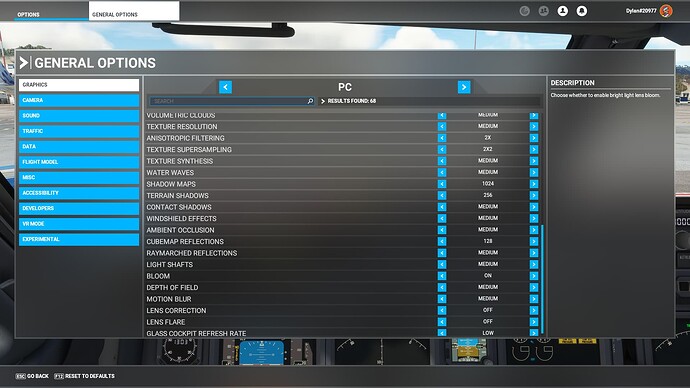Increase Light Shafts with right arrow
Image resolution: width=690 pixels, height=388 pixels.
(x=534, y=264)
